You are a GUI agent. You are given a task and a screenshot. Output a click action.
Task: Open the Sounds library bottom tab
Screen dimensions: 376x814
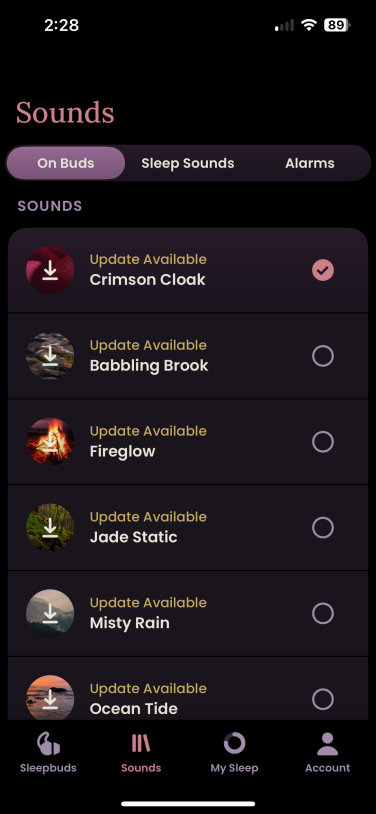[141, 752]
